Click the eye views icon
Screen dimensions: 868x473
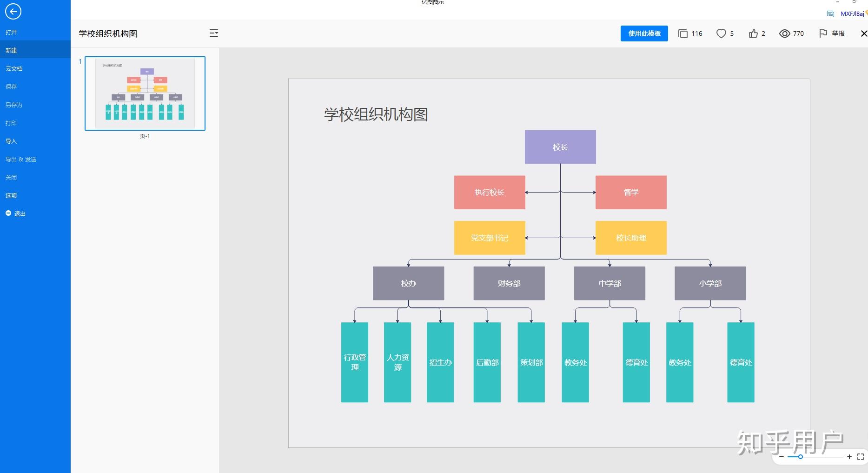785,33
